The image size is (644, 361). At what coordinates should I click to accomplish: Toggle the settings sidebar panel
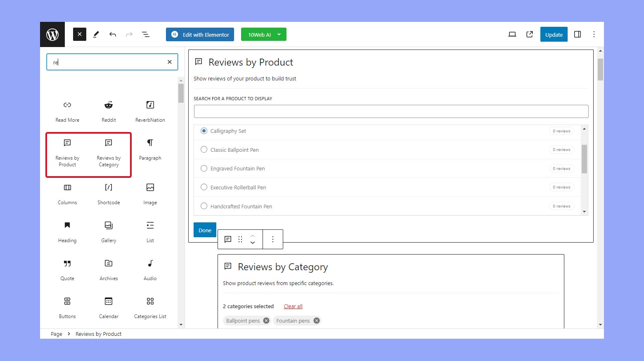tap(578, 35)
